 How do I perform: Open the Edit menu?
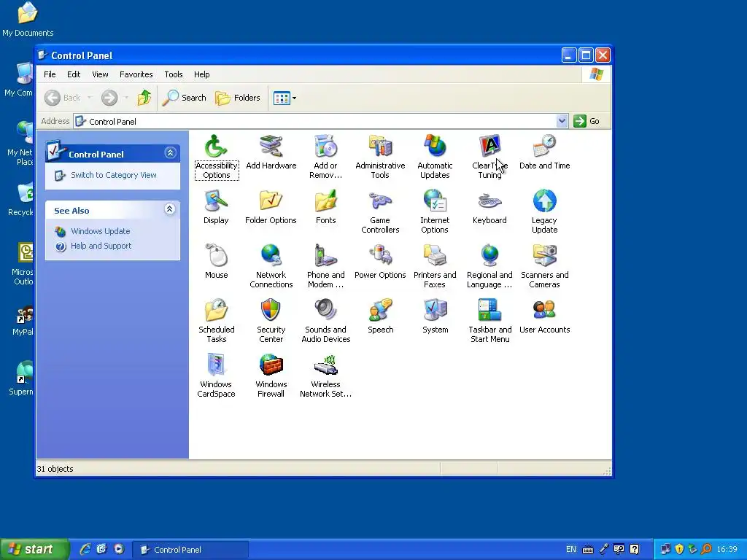pos(74,74)
